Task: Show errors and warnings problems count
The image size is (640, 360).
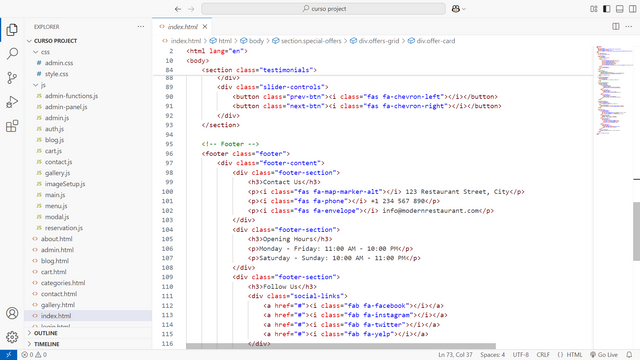Action: 34,355
